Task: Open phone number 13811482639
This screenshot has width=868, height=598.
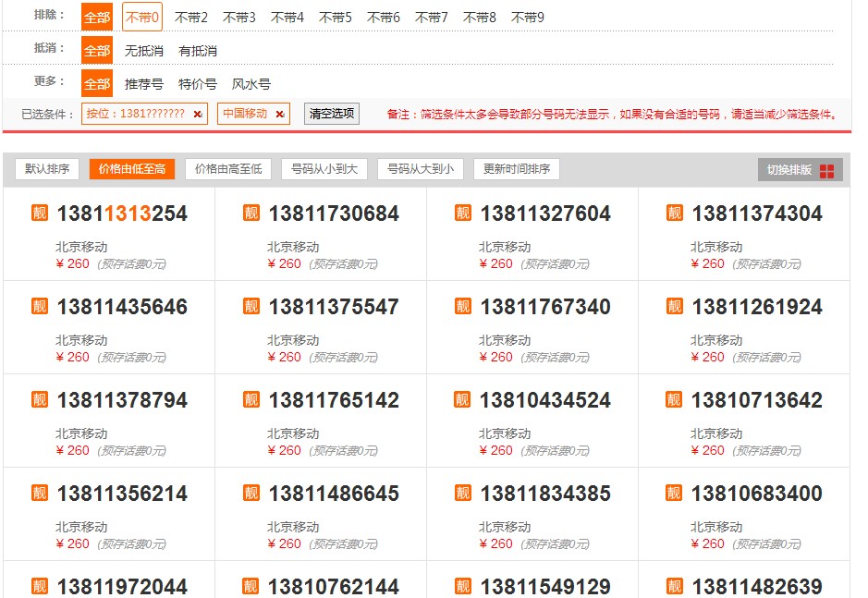Action: pyautogui.click(x=757, y=586)
